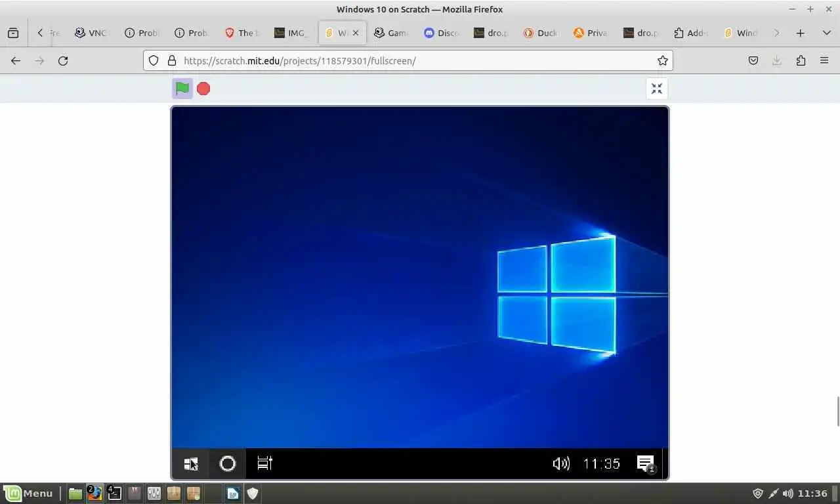Click the Firefox icon in the panel

[95, 493]
